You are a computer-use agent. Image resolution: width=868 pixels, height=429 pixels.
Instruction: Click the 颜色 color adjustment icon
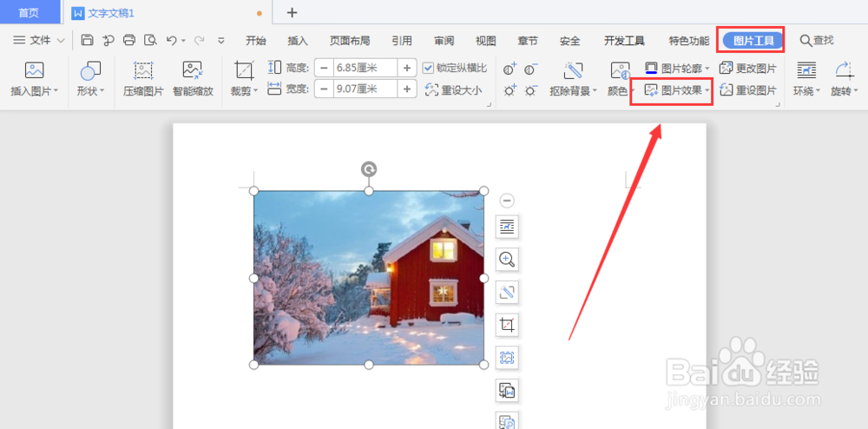tap(620, 70)
